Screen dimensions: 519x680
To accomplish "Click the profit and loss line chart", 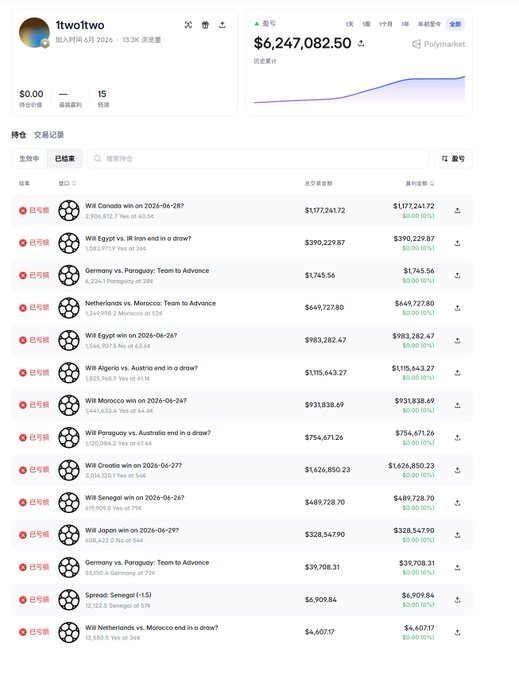I will point(359,90).
